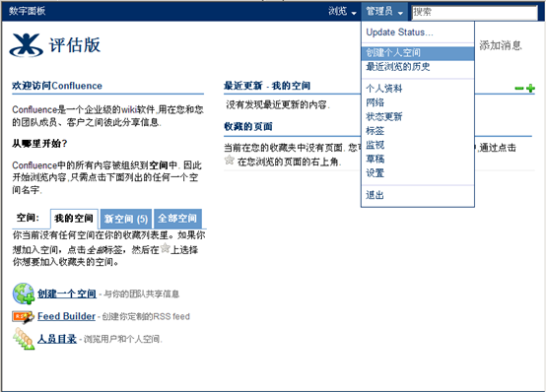Click the globe create-space icon
This screenshot has height=392, width=546.
point(24,294)
